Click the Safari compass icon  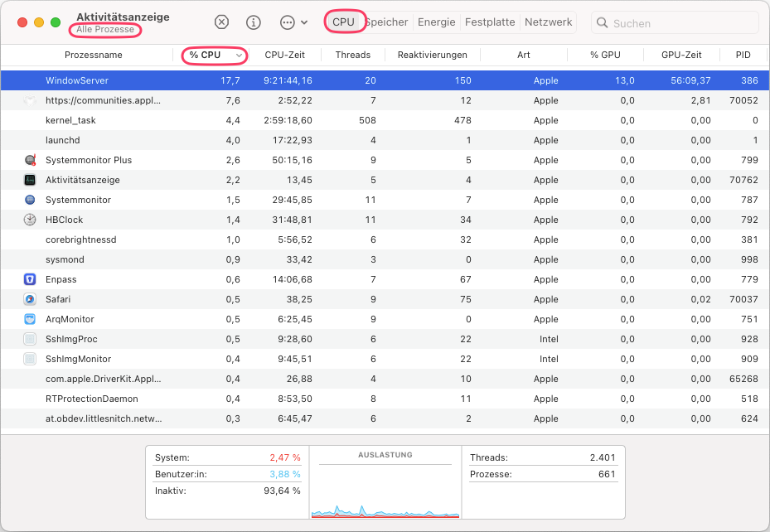point(30,299)
